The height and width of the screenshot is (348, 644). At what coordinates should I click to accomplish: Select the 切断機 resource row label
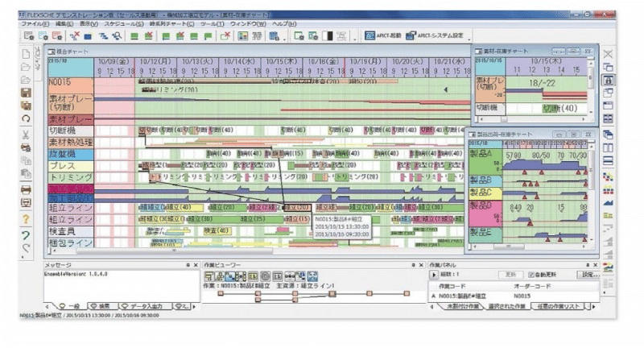click(x=71, y=130)
